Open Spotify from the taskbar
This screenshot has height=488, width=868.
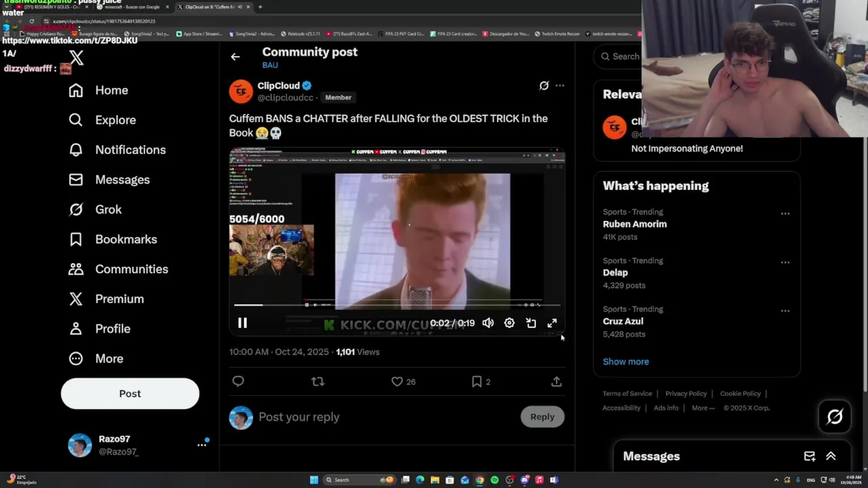click(x=494, y=480)
